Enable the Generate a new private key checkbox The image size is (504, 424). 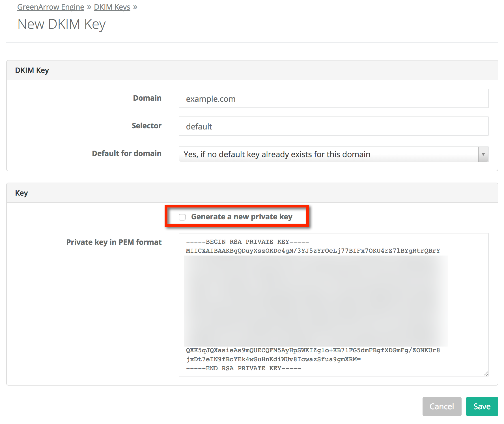click(182, 217)
